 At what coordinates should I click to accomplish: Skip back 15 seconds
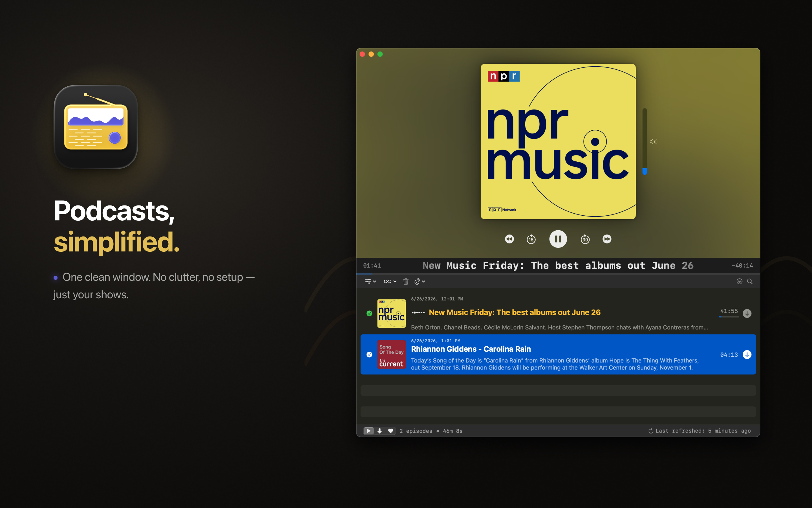point(531,239)
